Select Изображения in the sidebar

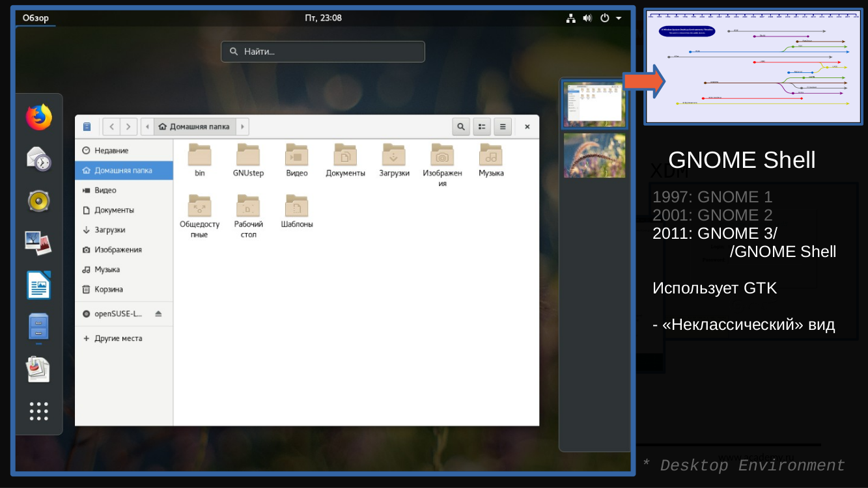point(124,250)
